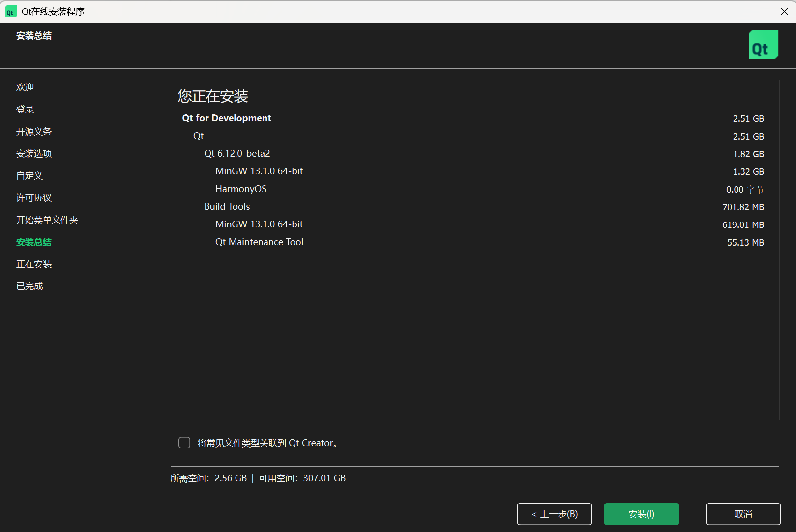Click the 上一步(B) back button
Screen dimensions: 796x532
555,514
